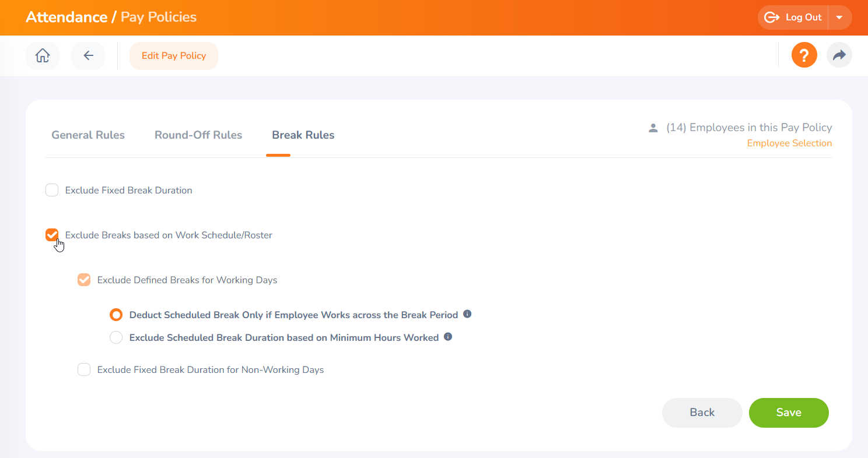The width and height of the screenshot is (868, 458).
Task: Open the Employee Selection link
Action: [789, 143]
